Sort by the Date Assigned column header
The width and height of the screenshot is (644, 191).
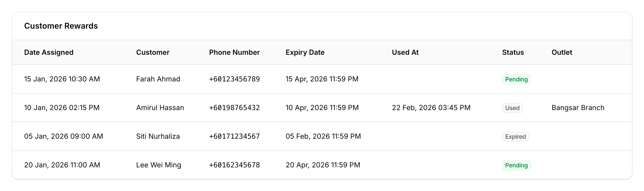point(49,52)
